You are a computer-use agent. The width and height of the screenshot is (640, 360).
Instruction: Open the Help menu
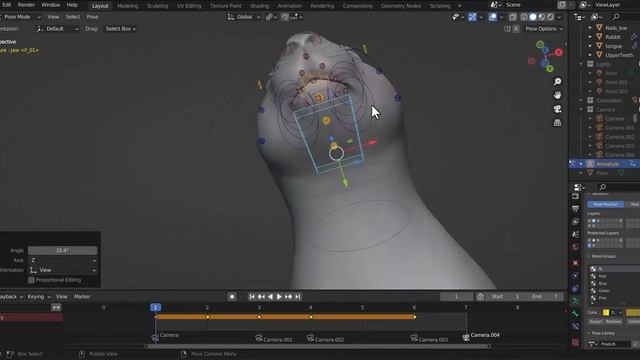pyautogui.click(x=72, y=5)
